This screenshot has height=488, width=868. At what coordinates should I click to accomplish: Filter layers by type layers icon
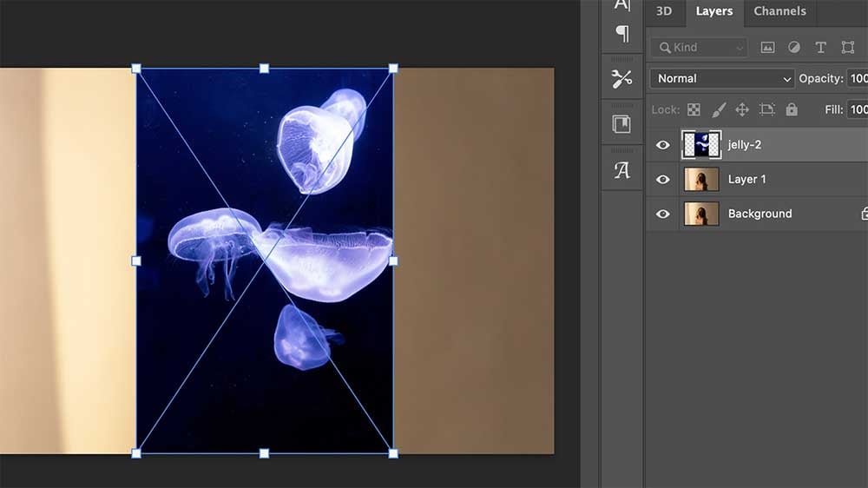[820, 48]
